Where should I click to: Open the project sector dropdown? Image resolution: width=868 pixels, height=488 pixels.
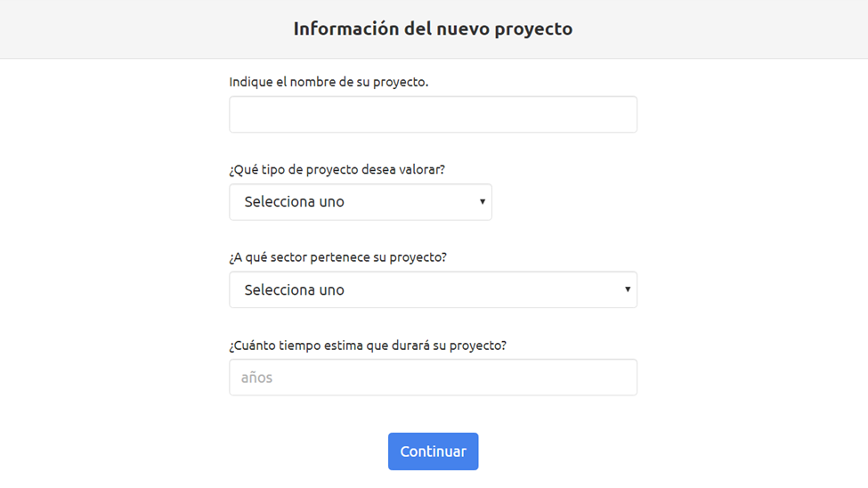(433, 289)
